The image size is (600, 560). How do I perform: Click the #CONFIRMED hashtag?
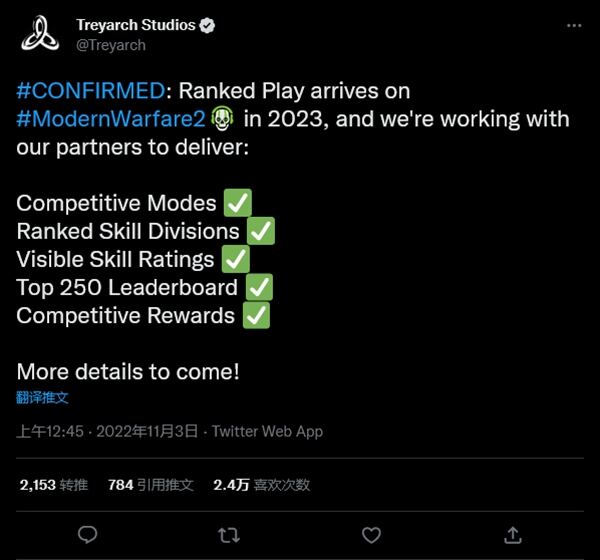pyautogui.click(x=90, y=91)
